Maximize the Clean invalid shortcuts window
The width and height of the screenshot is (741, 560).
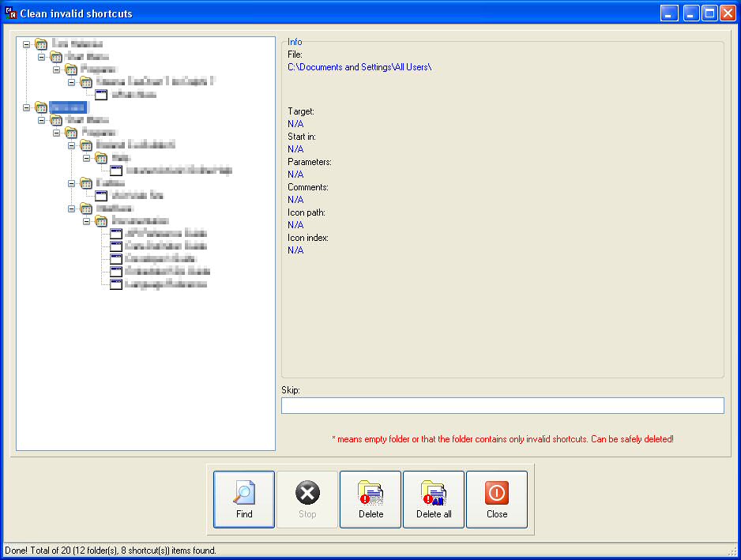click(709, 13)
